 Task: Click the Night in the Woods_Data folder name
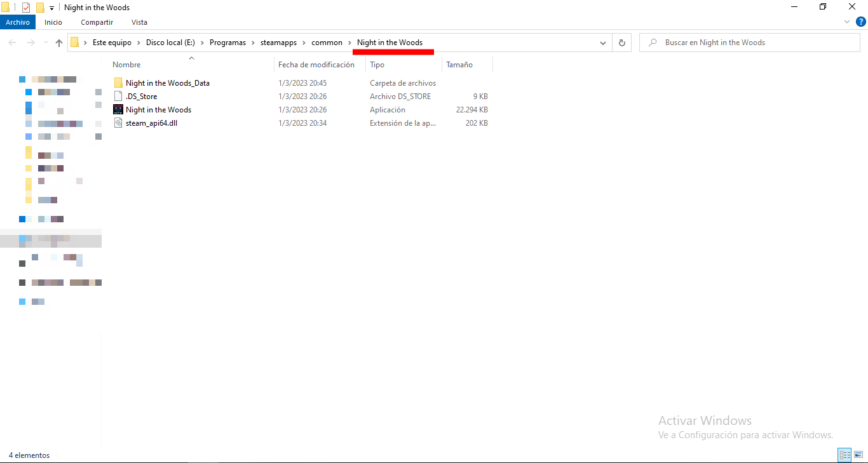point(168,83)
